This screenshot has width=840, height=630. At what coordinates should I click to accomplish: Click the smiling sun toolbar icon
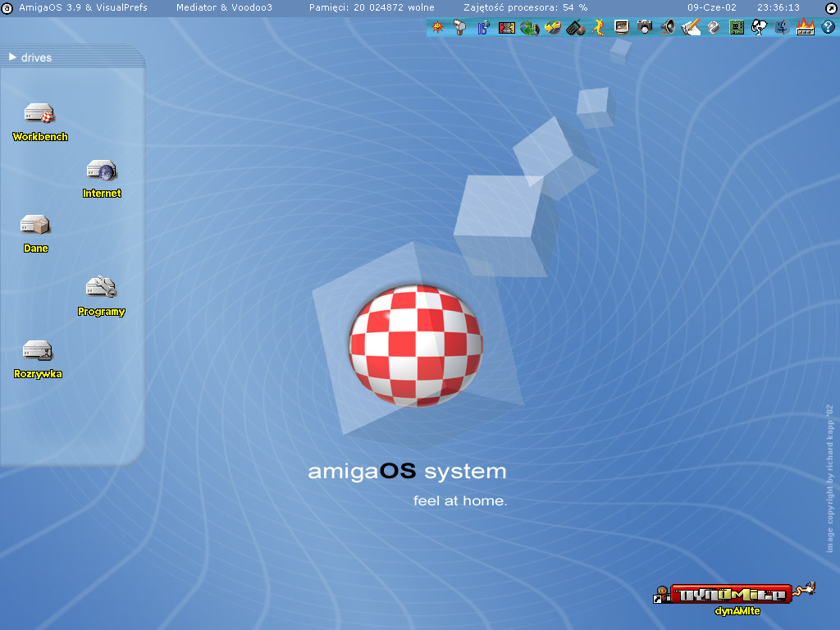coord(438,27)
